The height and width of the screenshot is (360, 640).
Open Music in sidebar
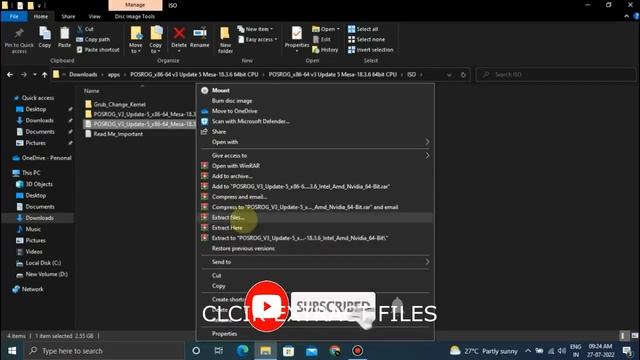pos(29,229)
